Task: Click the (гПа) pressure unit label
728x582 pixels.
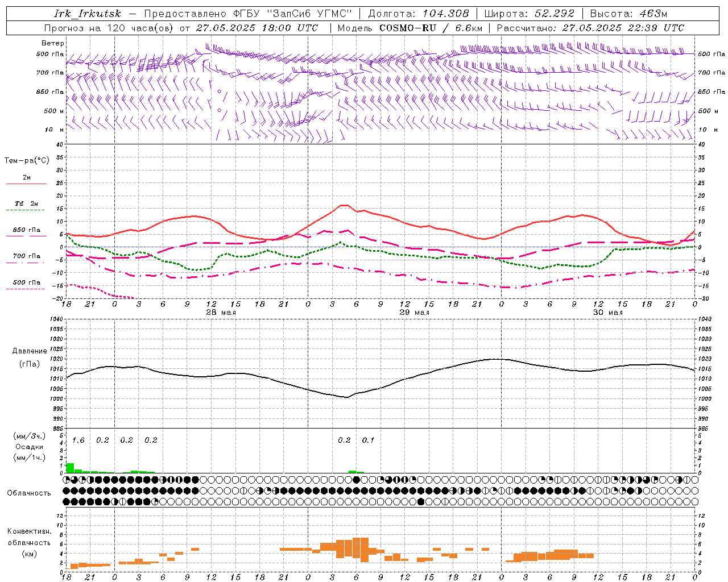Action: pos(30,364)
